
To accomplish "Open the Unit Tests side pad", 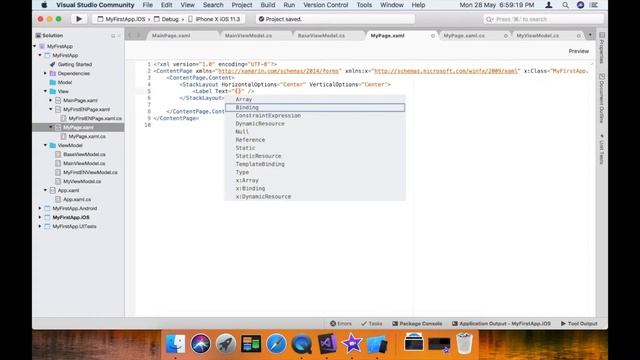I will click(x=602, y=149).
